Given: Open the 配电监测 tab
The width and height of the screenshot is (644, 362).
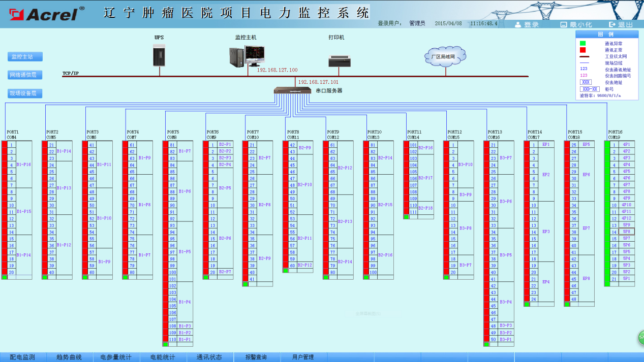Looking at the screenshot, I should [x=23, y=357].
